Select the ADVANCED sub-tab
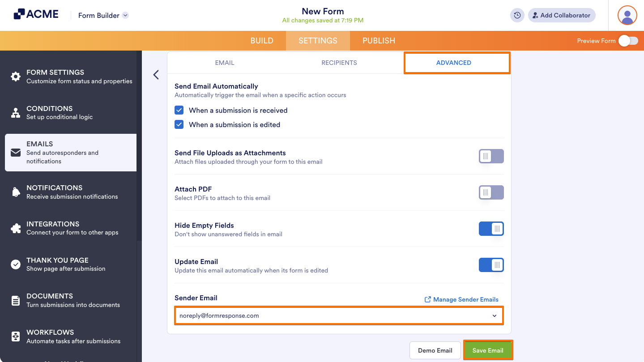Image resolution: width=644 pixels, height=362 pixels. [x=457, y=63]
